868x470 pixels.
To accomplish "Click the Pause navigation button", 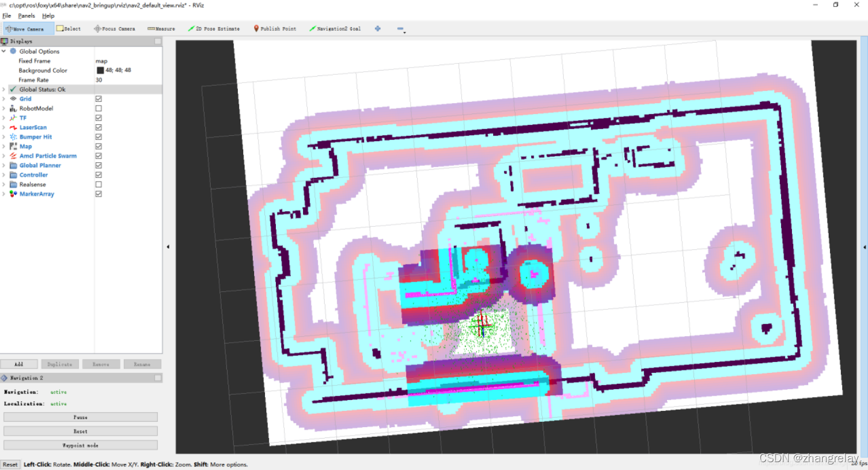I will point(81,417).
